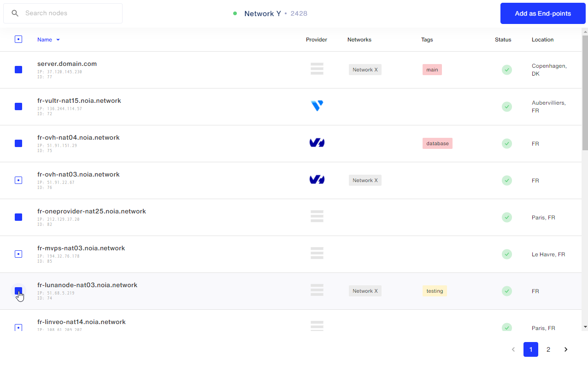Image resolution: width=588 pixels, height=366 pixels.
Task: Click node name fr-oneprovider-nat25.noia.network
Action: 92,211
